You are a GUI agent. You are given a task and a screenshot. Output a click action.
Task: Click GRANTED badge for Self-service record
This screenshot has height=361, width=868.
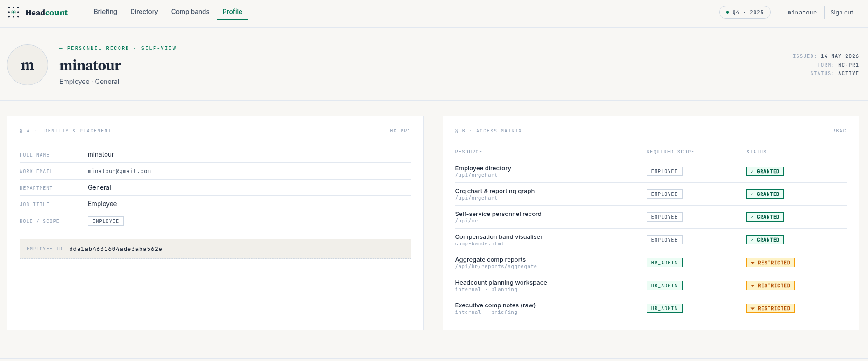(765, 217)
